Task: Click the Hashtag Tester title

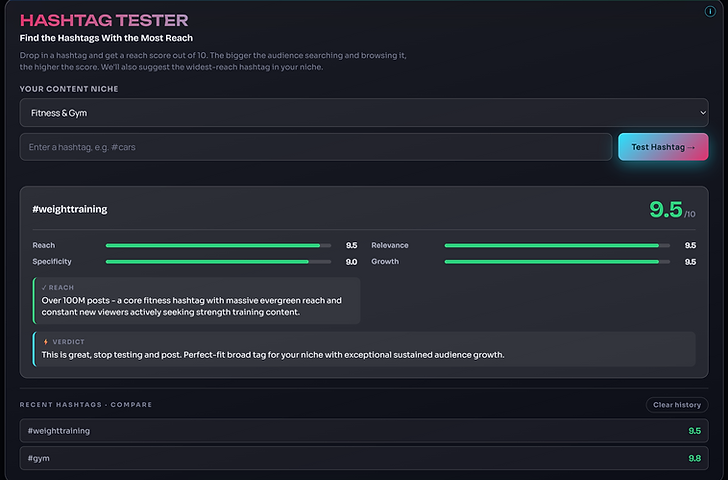Action: (x=104, y=20)
